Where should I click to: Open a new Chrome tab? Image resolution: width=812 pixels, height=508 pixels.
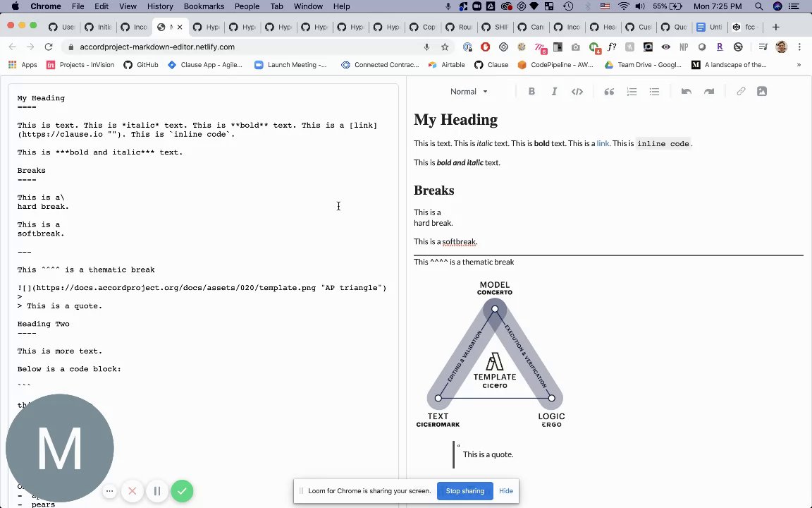point(775,27)
